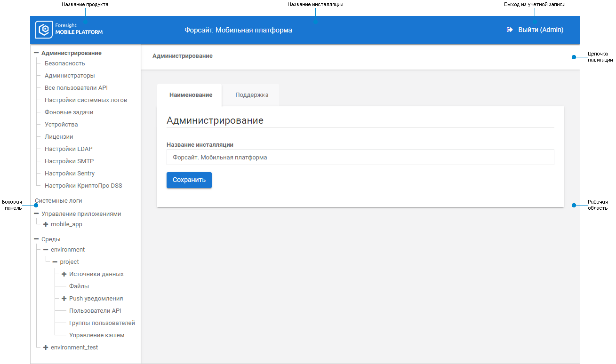This screenshot has width=616, height=364.
Task: Open Настройки LDAP
Action: coord(69,149)
